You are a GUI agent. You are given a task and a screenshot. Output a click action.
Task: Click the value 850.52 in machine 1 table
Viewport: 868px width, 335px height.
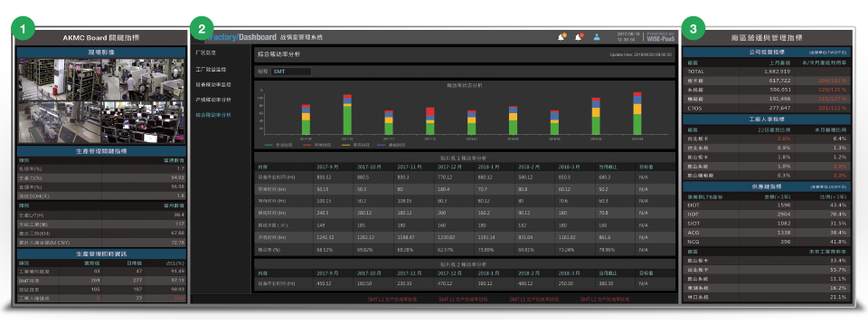[324, 177]
